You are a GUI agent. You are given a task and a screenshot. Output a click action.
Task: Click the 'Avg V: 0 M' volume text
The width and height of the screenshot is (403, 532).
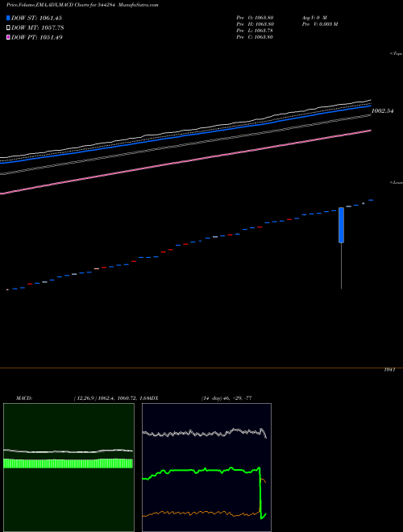point(314,18)
